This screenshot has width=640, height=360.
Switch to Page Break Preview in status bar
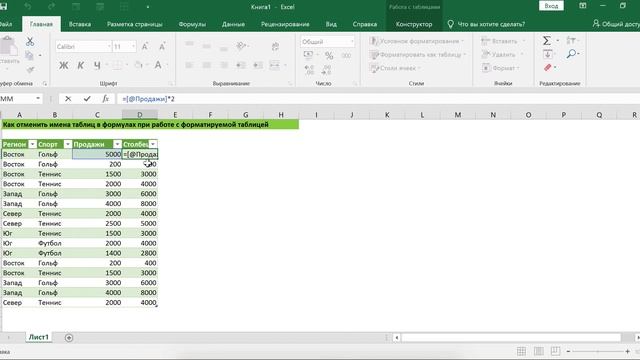coord(556,351)
